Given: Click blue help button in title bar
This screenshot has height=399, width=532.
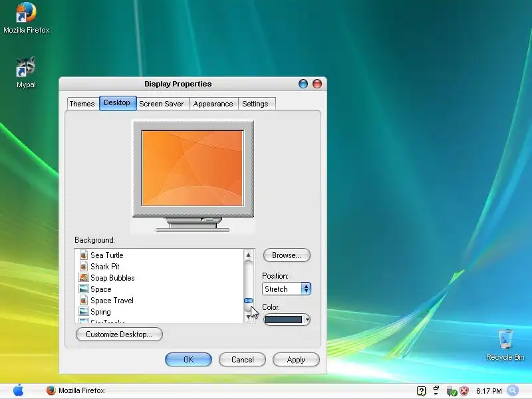Looking at the screenshot, I should (303, 84).
